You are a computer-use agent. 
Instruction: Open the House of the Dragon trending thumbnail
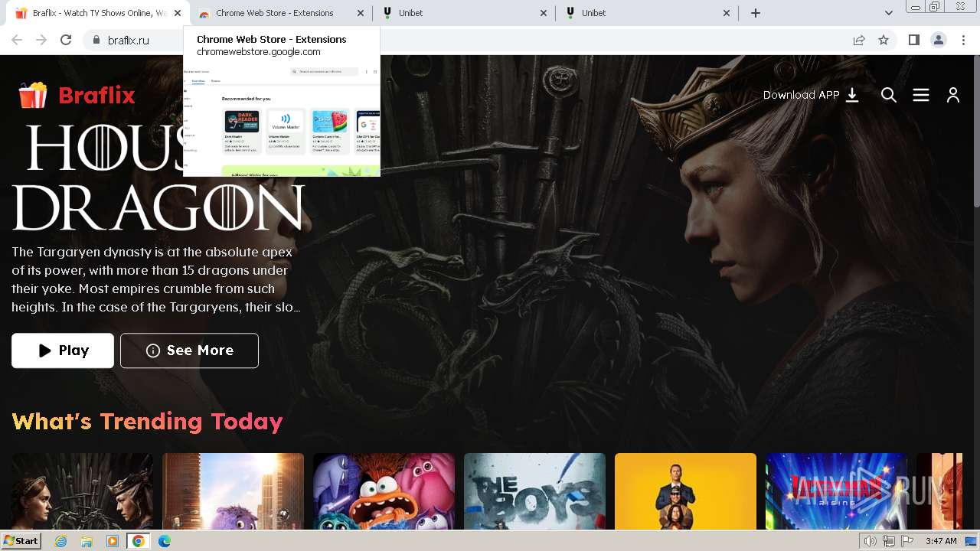[x=82, y=491]
